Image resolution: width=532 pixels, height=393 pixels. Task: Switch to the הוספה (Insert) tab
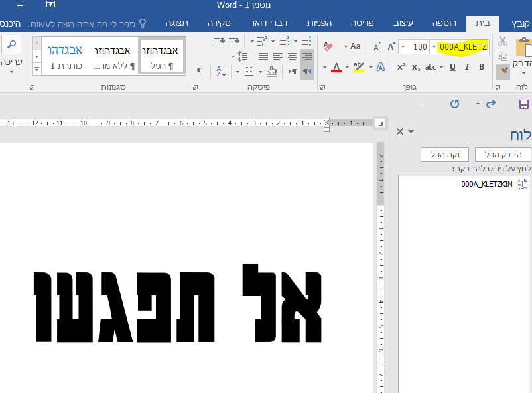point(444,23)
